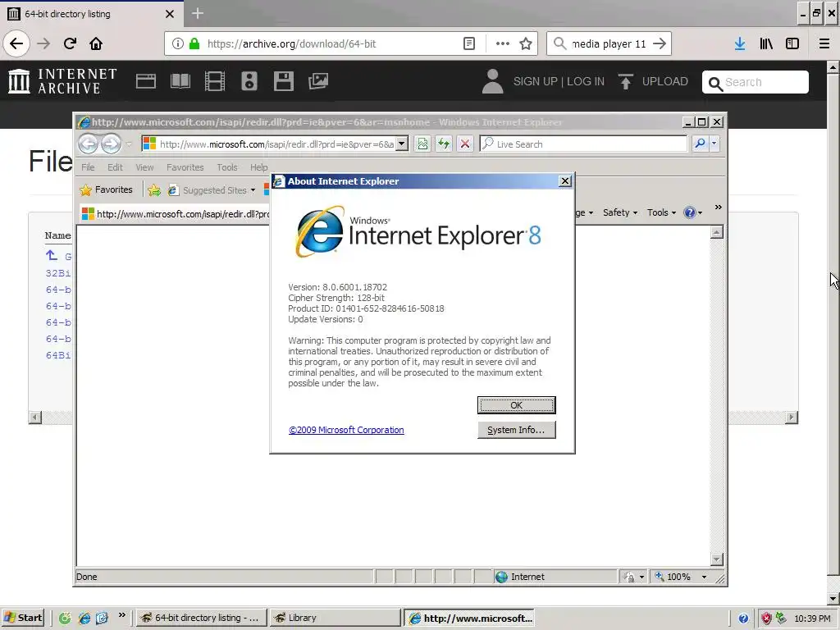Open Internet Archive Video film icon
The width and height of the screenshot is (840, 630).
(214, 81)
